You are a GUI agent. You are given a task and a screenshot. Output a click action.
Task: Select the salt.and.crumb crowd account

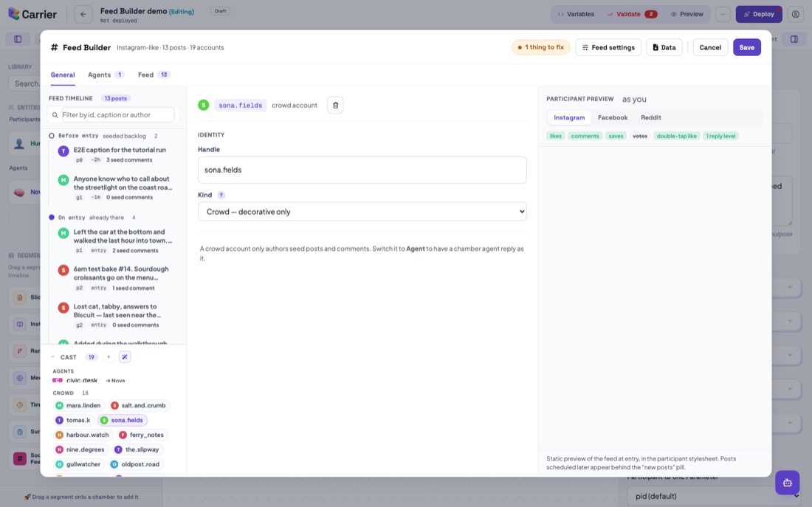(x=138, y=405)
